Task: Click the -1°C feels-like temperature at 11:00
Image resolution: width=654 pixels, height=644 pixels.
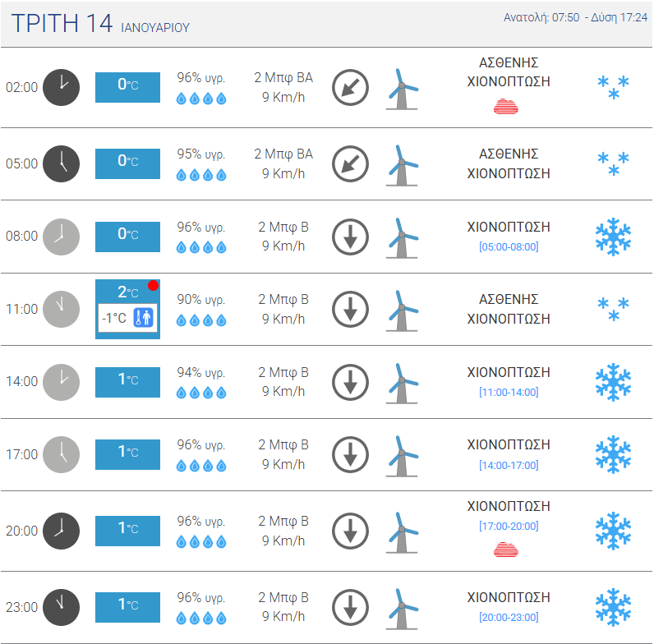Action: coord(114,318)
